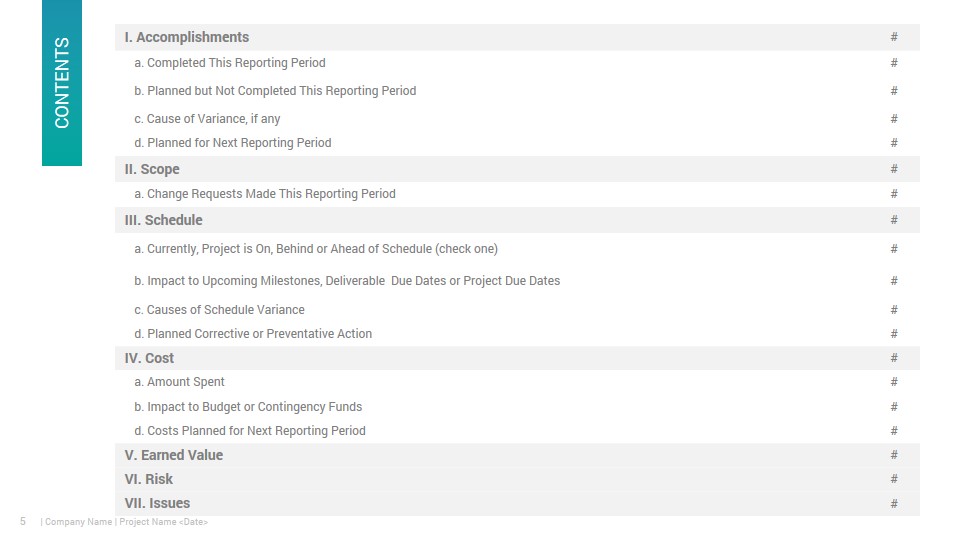
Task: Open the 'IV. Cost' section heading
Action: click(149, 358)
